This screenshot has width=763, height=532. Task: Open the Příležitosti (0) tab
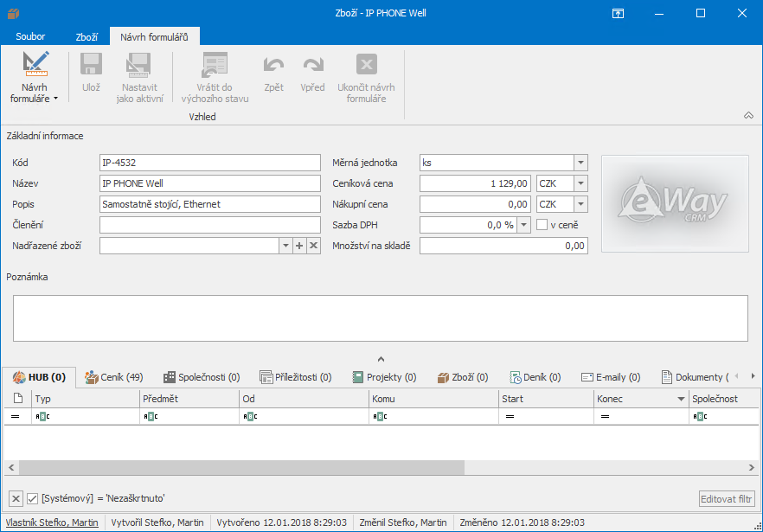(296, 377)
